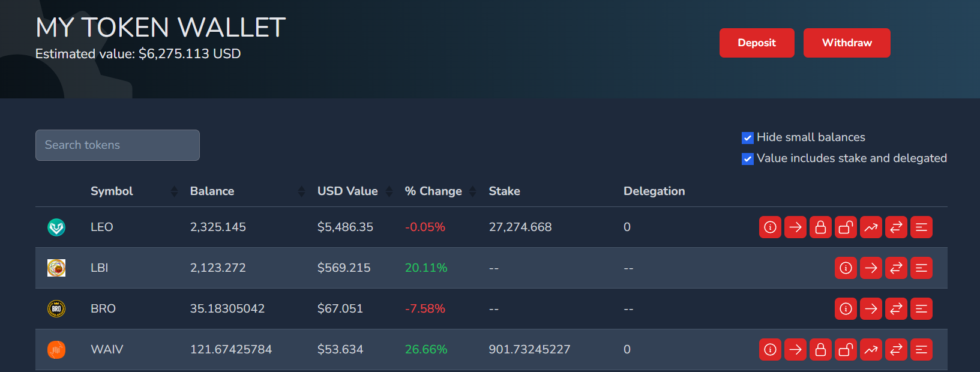980x372 pixels.
Task: Focus the Search tokens input field
Action: (118, 145)
